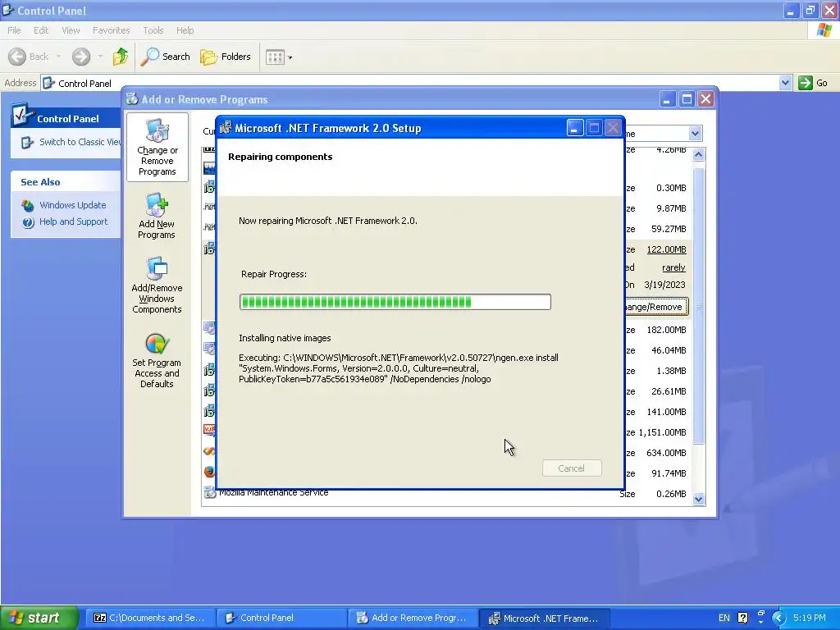Open Search in Control Panel toolbar

point(165,57)
